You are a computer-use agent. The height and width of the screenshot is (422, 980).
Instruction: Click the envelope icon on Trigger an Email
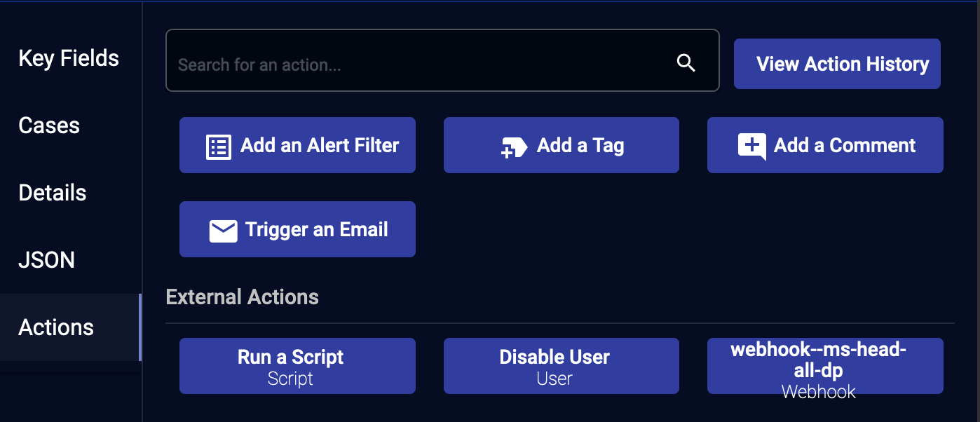tap(223, 231)
